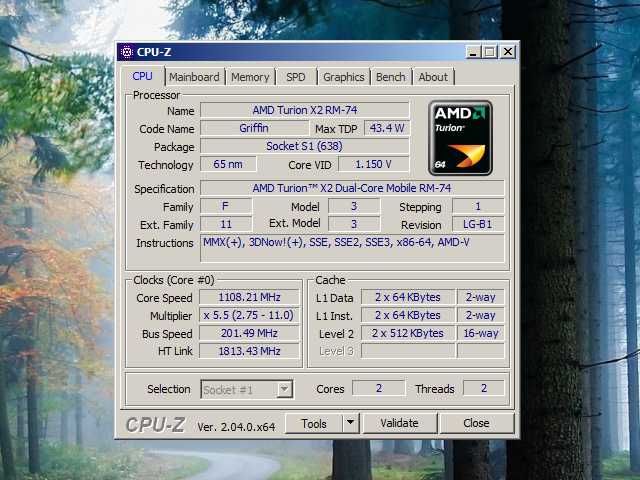
Task: Click the Close button at bottom
Action: click(x=476, y=423)
